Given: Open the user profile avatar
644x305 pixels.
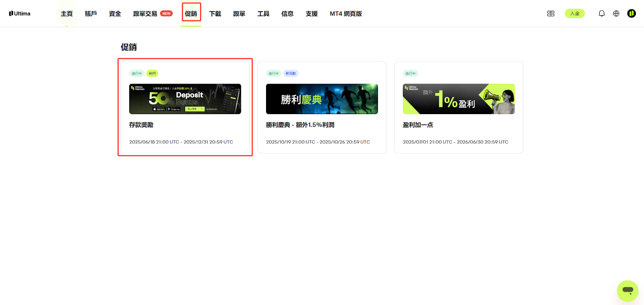Looking at the screenshot, I should pos(631,14).
